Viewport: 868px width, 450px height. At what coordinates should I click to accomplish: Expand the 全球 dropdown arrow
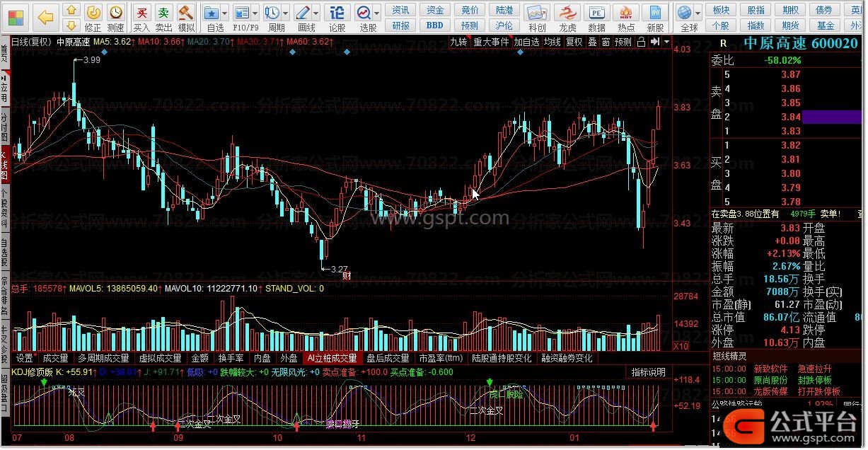coord(698,13)
